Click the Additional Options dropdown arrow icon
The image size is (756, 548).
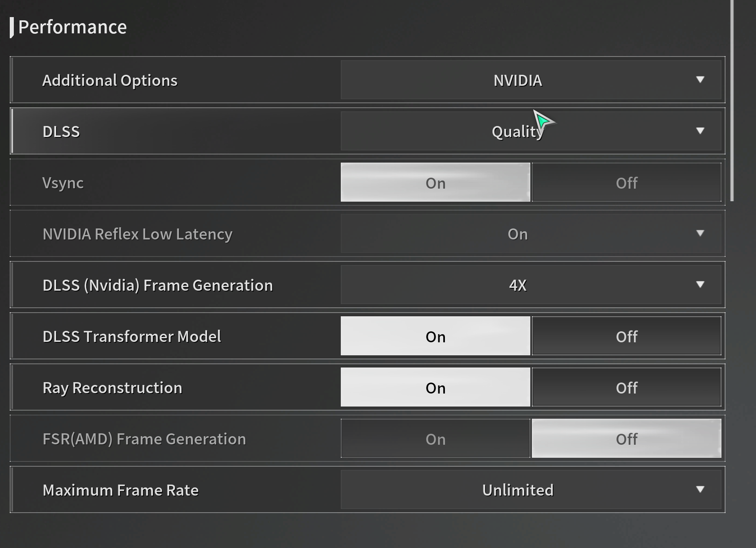coord(700,80)
